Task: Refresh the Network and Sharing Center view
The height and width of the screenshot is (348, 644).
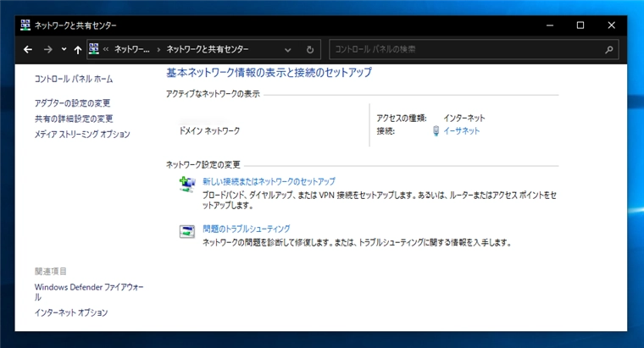Action: pos(310,50)
